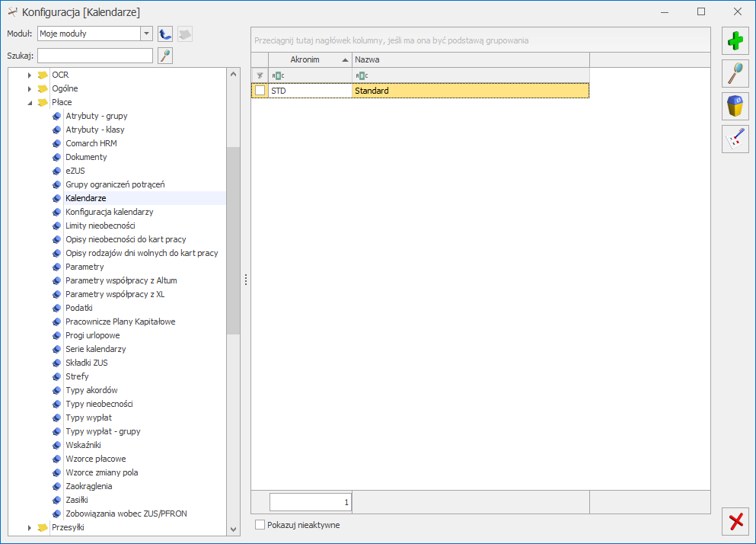Sort by the Nazwa column header
The width and height of the screenshot is (756, 544).
[471, 60]
